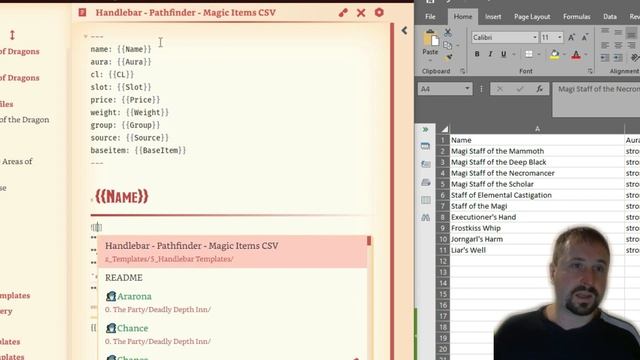Viewport: 640px width, 360px height.
Task: Apply cell borders with the Borders icon
Action: click(x=529, y=54)
